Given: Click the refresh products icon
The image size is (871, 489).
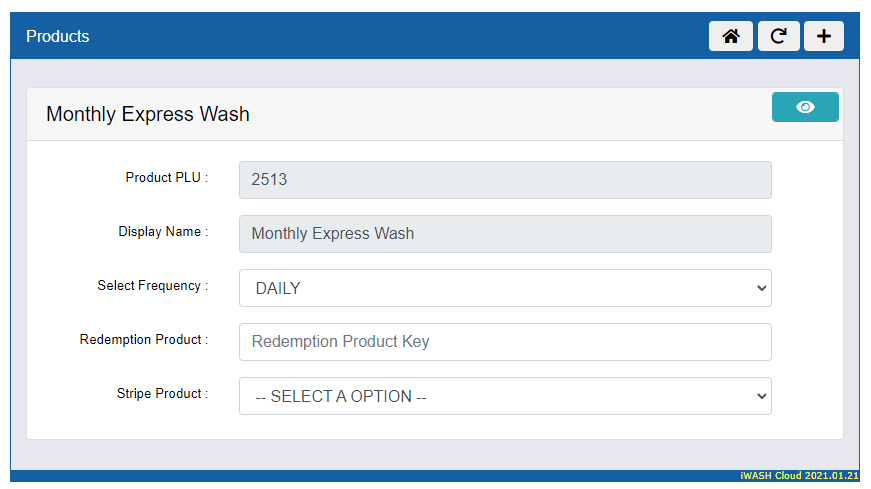Looking at the screenshot, I should [778, 36].
